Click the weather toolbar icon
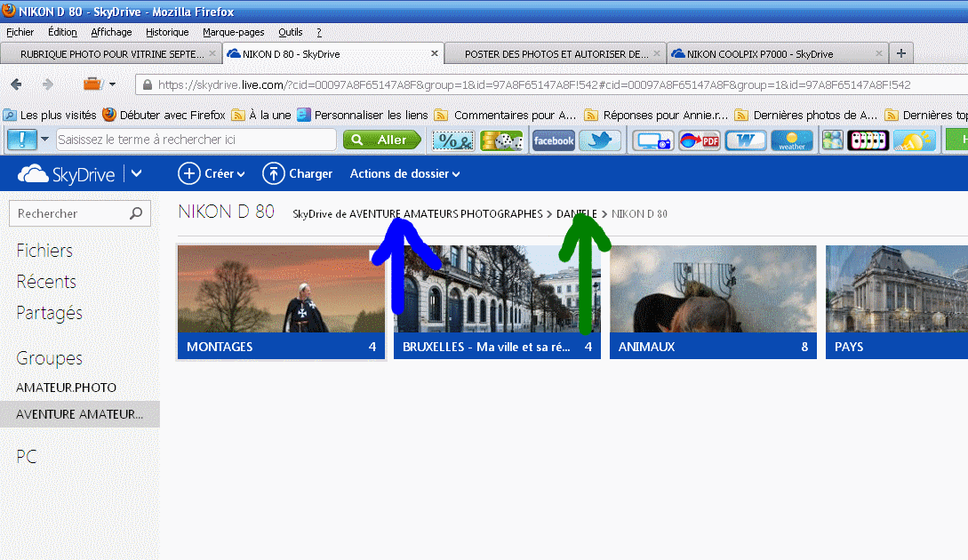 click(792, 140)
